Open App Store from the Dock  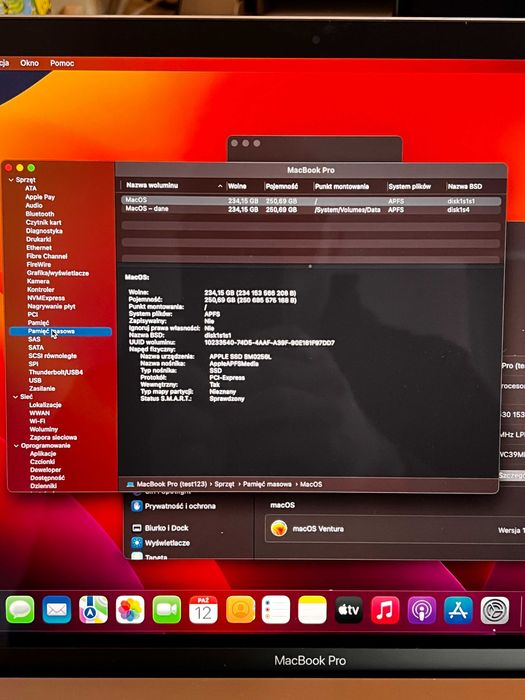point(458,609)
